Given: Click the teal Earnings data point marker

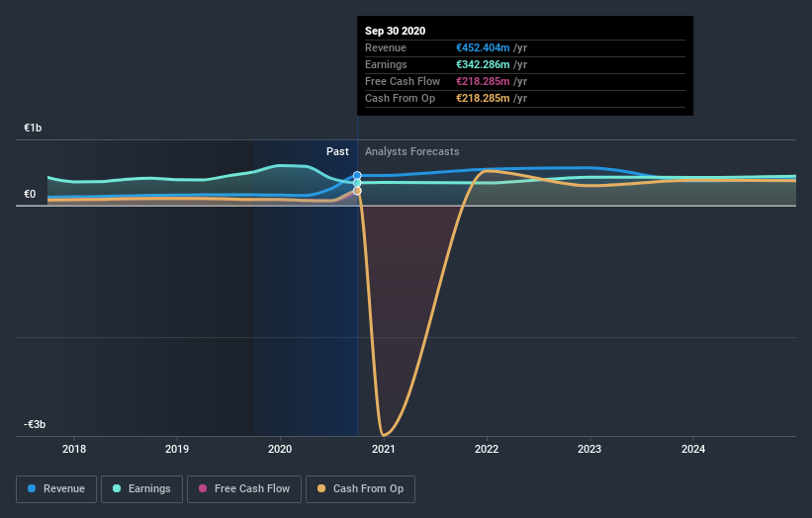Looking at the screenshot, I should click(x=357, y=183).
